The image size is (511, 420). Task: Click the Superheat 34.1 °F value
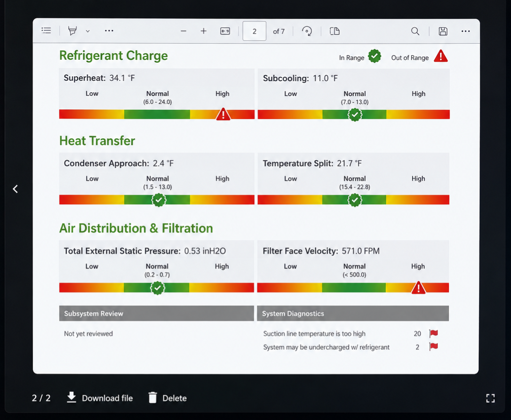point(122,78)
